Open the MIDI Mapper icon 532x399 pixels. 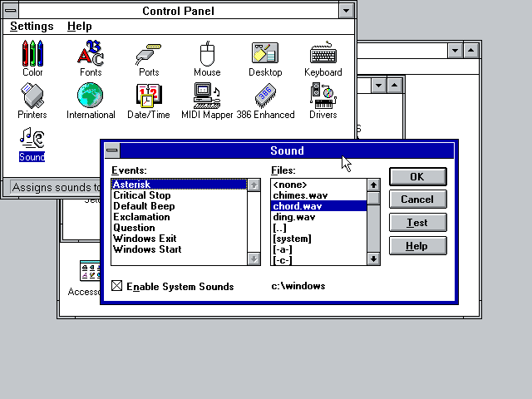207,101
